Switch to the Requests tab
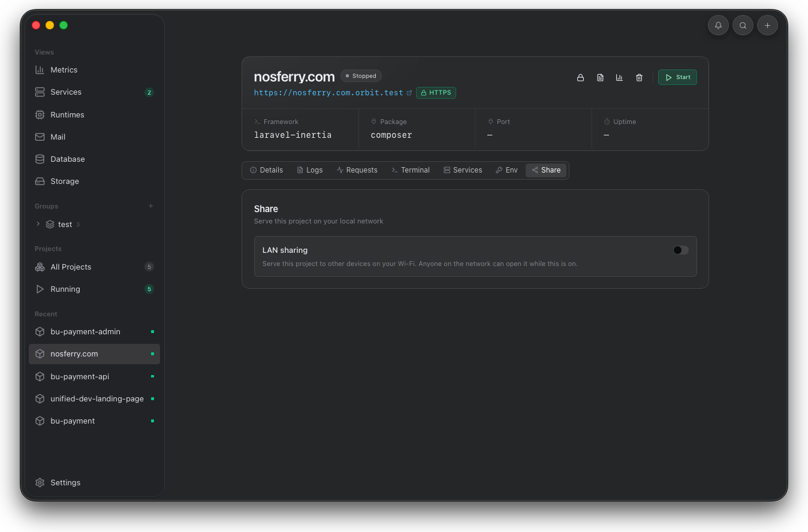This screenshot has height=532, width=808. (x=357, y=170)
